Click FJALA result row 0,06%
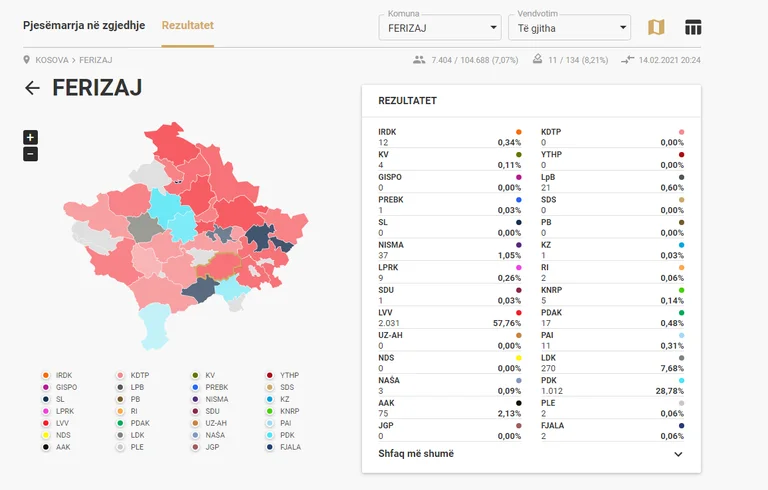 [x=612, y=431]
